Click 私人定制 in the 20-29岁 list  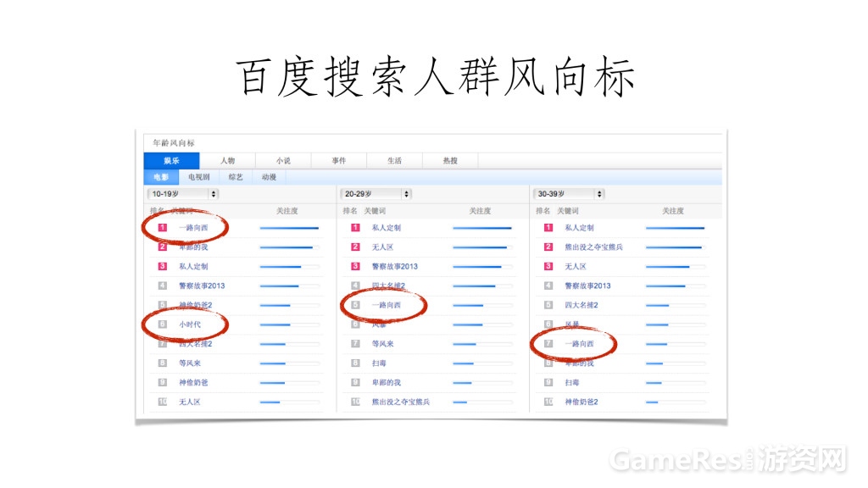387,227
